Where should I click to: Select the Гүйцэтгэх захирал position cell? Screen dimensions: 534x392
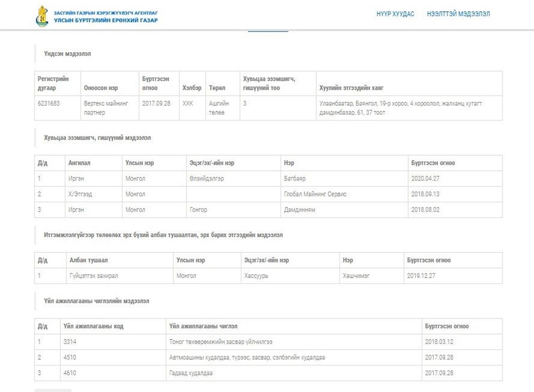[x=93, y=275]
